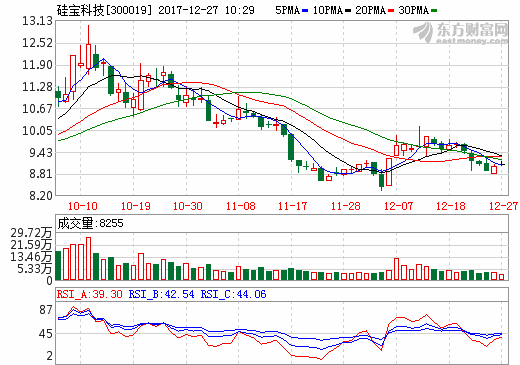Image resolution: width=520 pixels, height=365 pixels.
Task: Click the 30PMA legend label
Action: coord(413,10)
